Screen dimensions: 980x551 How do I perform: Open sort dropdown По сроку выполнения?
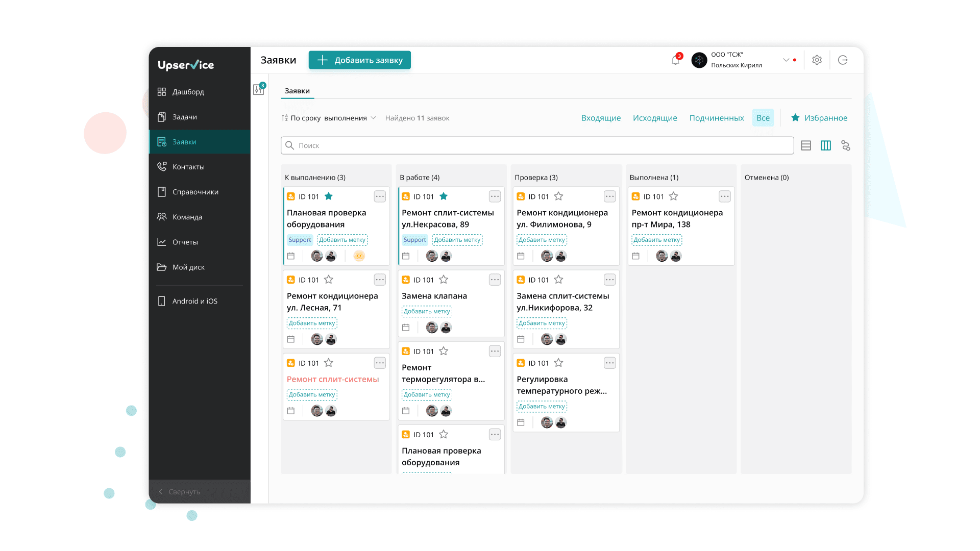(x=329, y=118)
